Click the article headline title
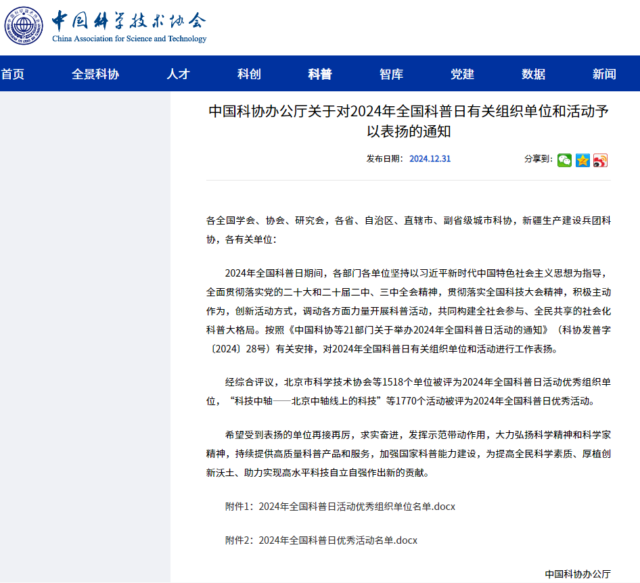The height and width of the screenshot is (583, 640). pyautogui.click(x=407, y=121)
